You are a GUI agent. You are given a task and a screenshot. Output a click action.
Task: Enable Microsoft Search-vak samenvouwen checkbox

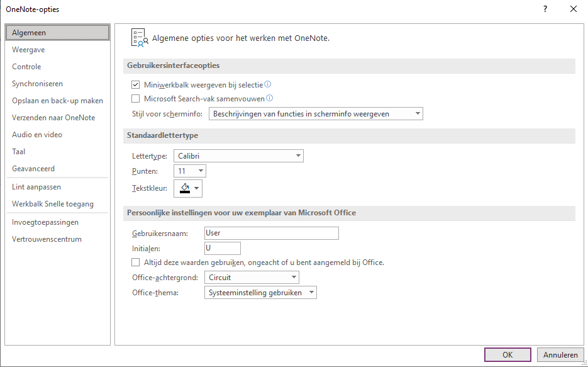click(x=135, y=99)
